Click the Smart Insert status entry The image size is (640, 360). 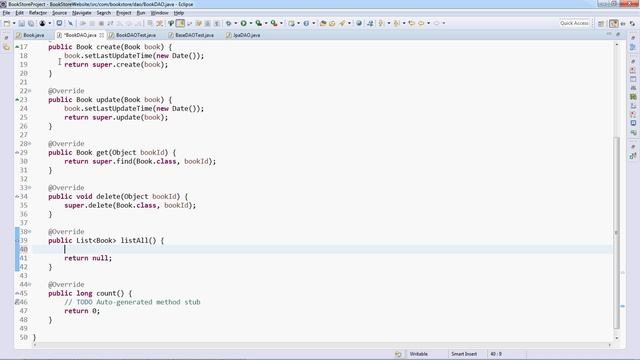tap(464, 354)
